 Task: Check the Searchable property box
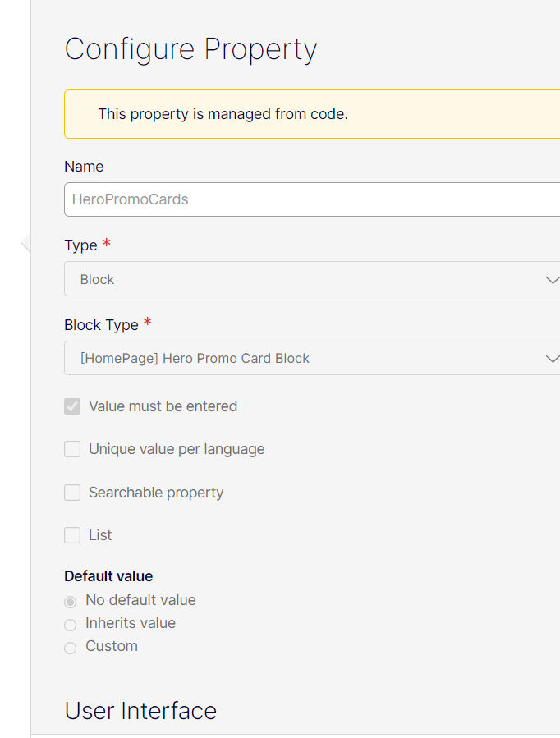click(72, 493)
